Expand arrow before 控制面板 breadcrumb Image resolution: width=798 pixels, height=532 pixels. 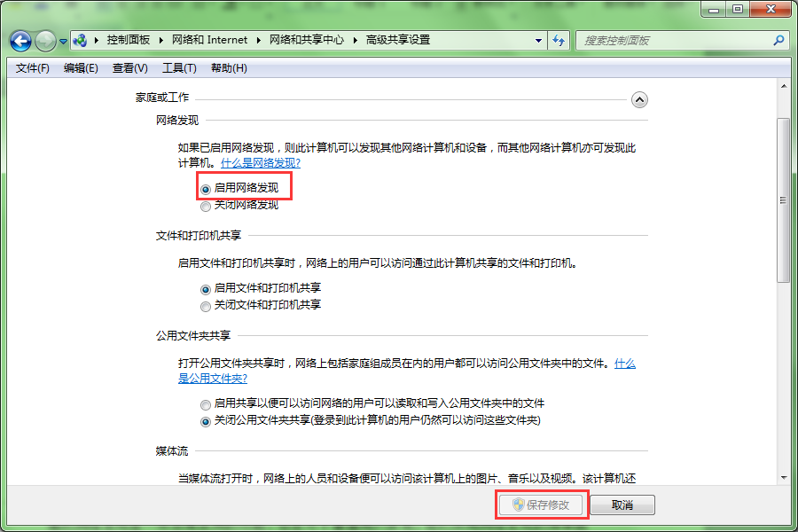click(x=96, y=40)
